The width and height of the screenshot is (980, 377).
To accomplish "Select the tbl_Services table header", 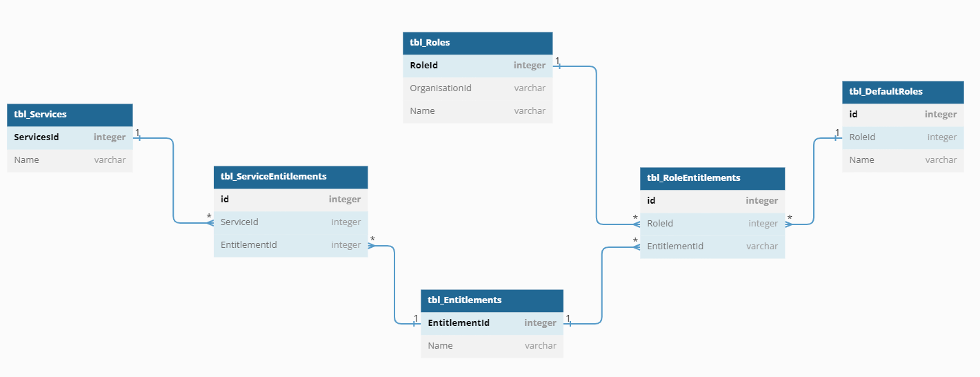I will 70,115.
